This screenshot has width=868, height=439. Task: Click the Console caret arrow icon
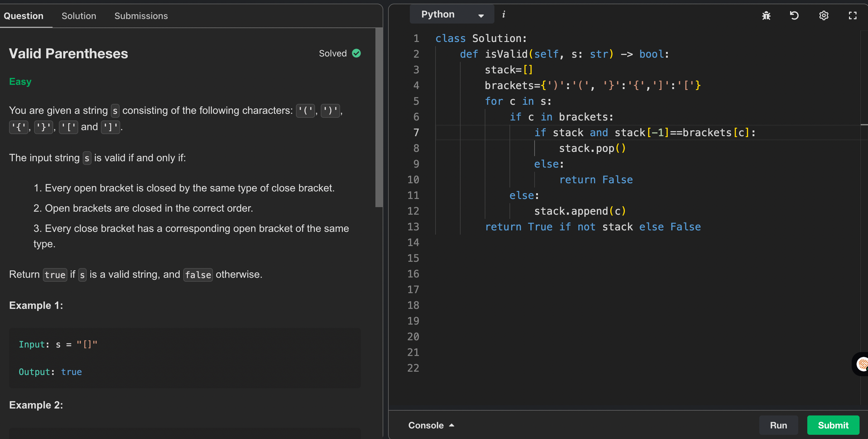click(x=452, y=425)
